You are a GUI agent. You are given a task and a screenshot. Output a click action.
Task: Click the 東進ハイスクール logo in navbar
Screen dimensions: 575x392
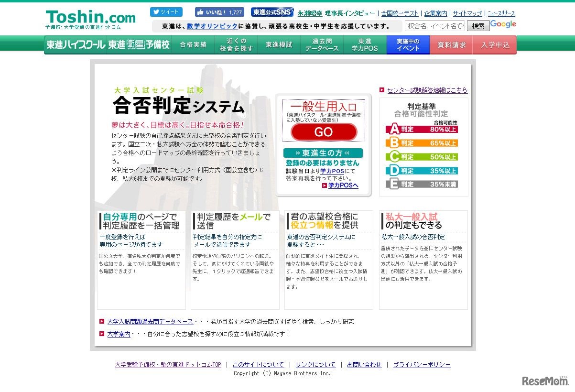pos(76,45)
